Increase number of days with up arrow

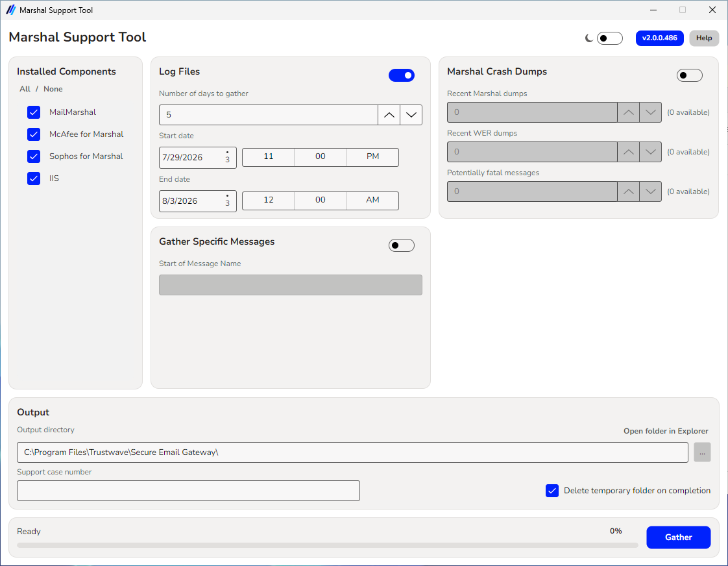(389, 115)
